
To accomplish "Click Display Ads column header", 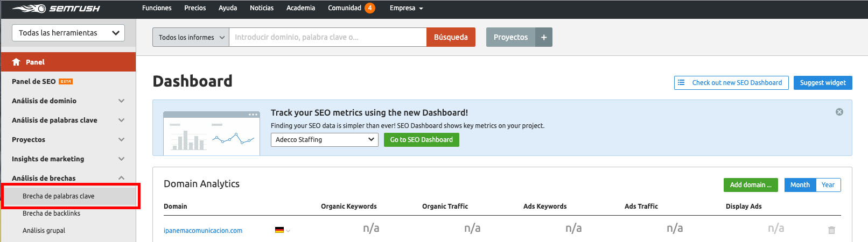I will (744, 206).
